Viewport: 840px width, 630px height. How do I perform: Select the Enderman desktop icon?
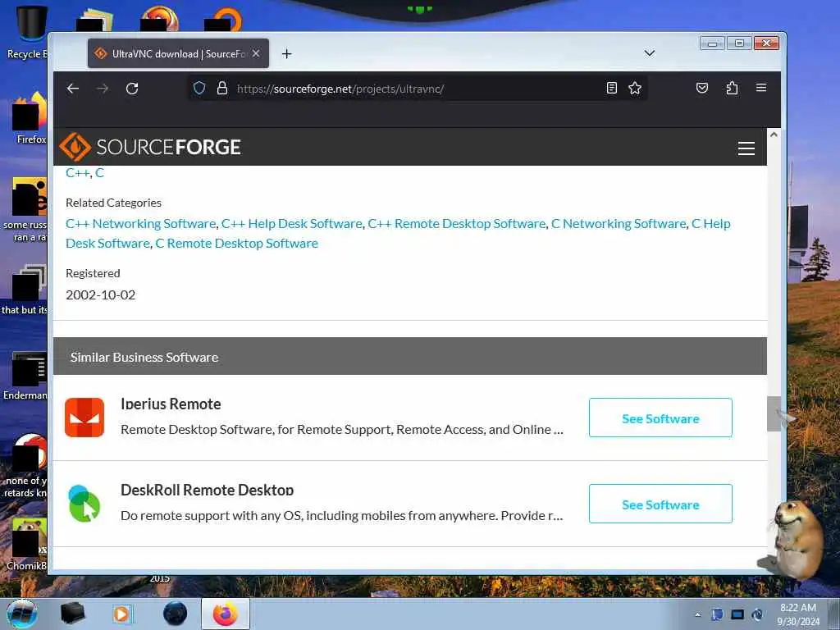pyautogui.click(x=25, y=376)
